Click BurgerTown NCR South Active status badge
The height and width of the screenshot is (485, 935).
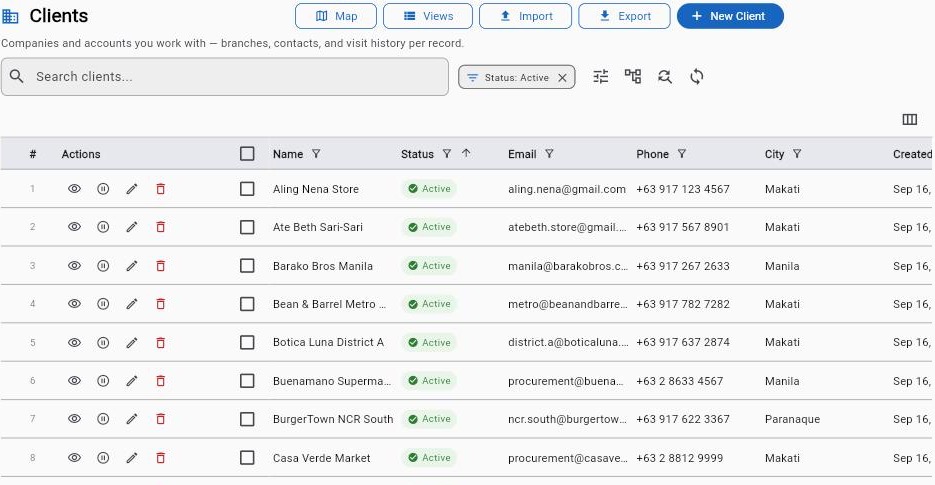pos(429,419)
